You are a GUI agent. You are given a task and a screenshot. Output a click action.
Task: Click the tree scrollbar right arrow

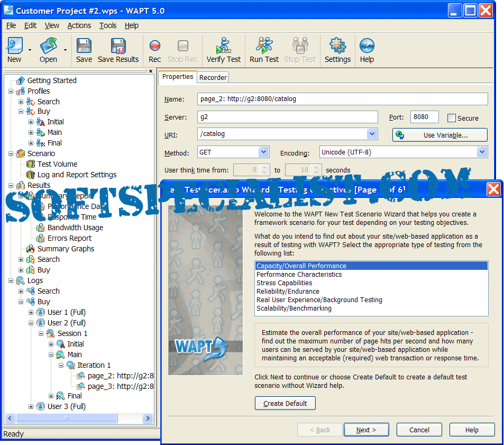pos(148,419)
